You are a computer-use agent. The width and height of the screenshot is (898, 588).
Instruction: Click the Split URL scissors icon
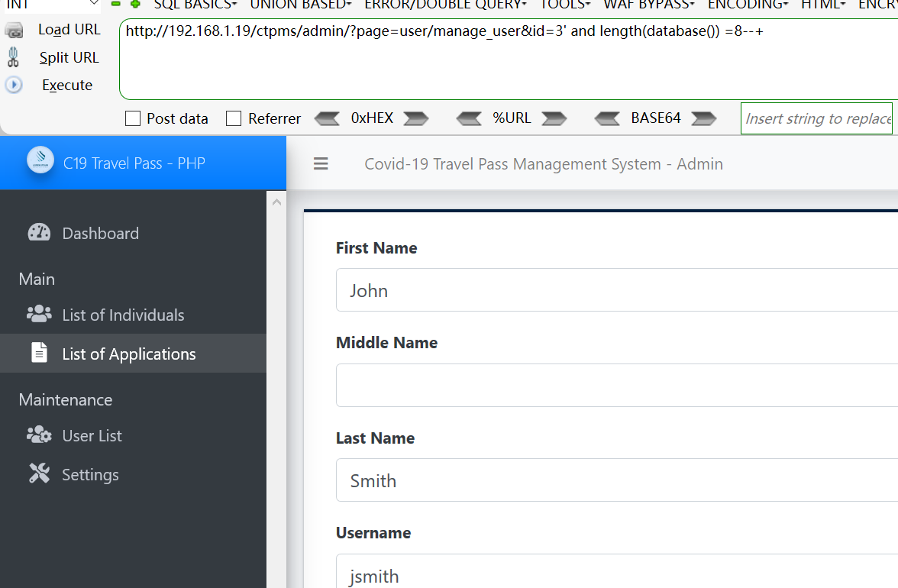coord(13,57)
